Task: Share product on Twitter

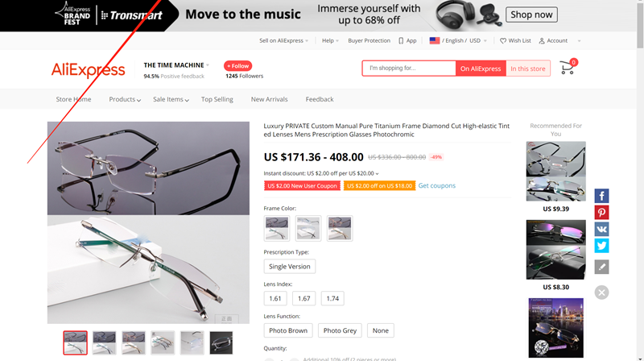Action: [x=601, y=246]
